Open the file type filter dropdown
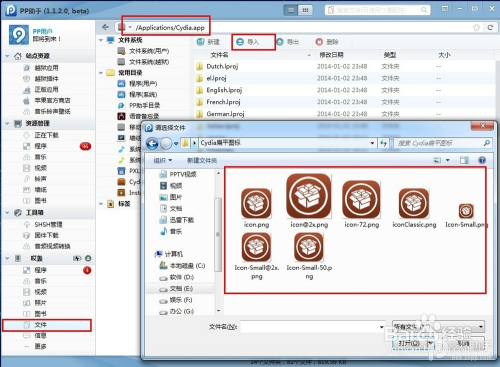This screenshot has height=367, width=500. point(439,327)
